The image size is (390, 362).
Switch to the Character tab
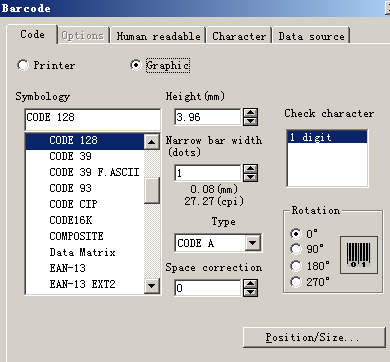pos(239,36)
